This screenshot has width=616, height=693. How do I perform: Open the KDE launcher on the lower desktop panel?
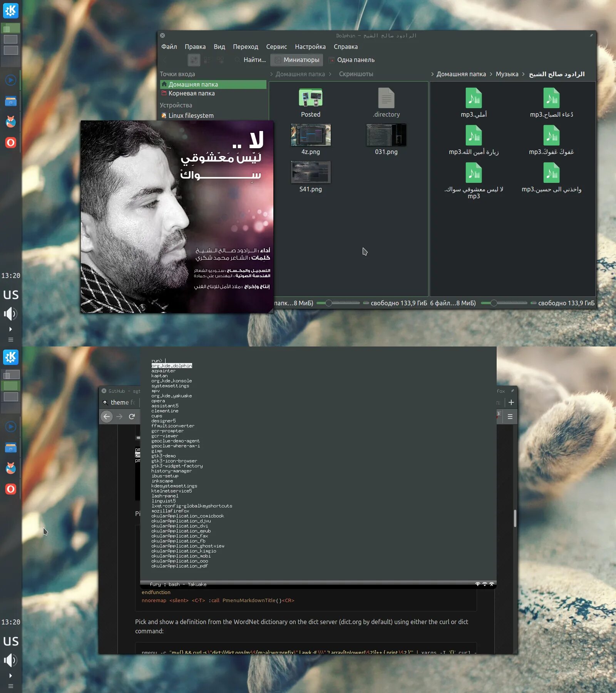[x=10, y=357]
